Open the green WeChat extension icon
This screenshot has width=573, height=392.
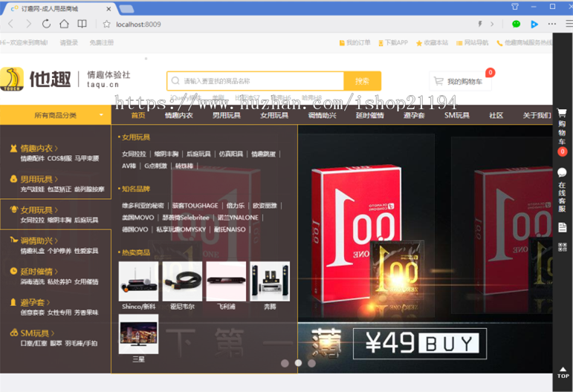tap(516, 24)
